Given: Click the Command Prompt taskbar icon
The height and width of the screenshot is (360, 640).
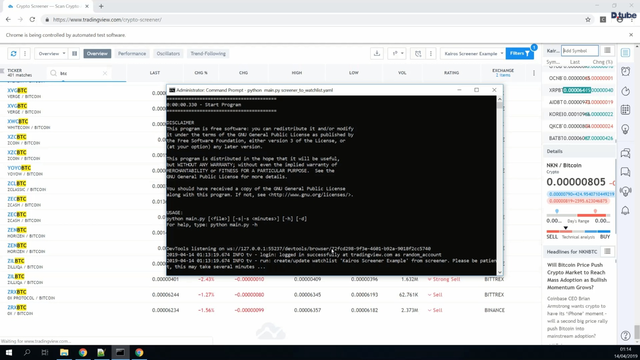Looking at the screenshot, I should point(120,352).
